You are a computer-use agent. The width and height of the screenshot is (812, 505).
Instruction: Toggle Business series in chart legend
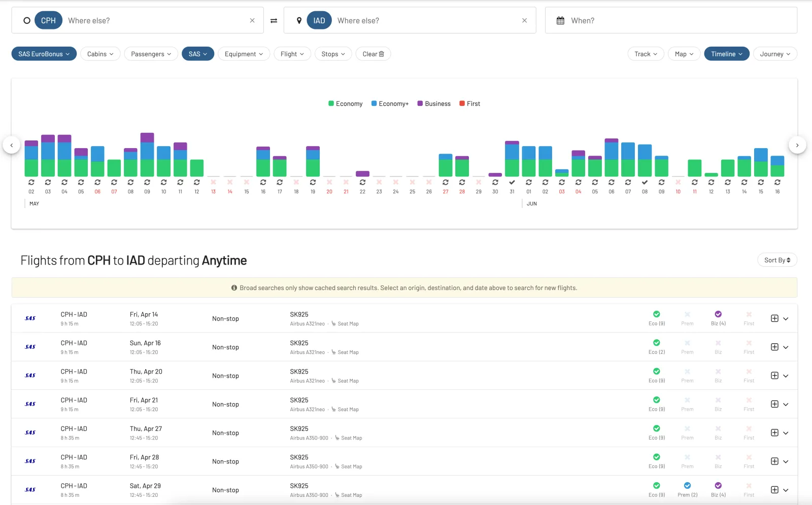point(434,103)
